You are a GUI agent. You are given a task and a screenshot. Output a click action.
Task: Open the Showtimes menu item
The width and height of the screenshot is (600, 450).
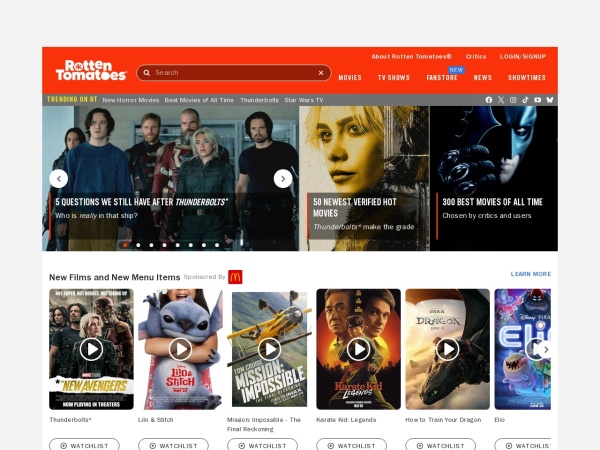[x=527, y=78]
